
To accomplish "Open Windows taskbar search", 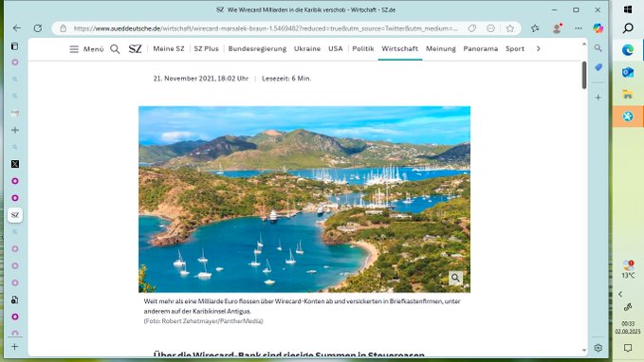I will tap(628, 27).
